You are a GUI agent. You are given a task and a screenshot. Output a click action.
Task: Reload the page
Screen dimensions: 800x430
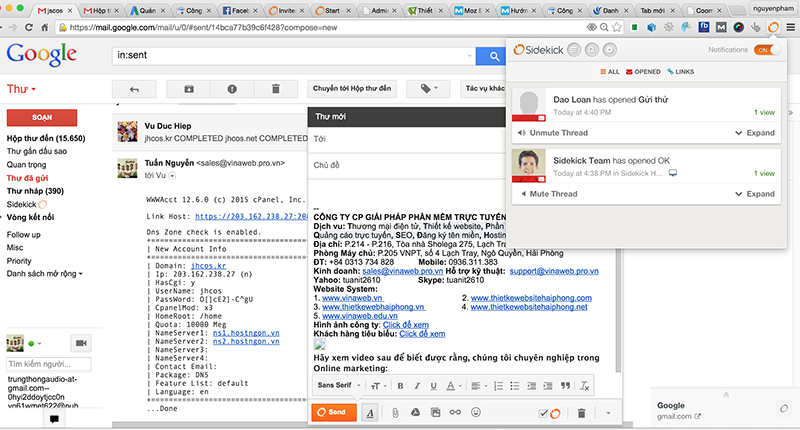click(29, 27)
